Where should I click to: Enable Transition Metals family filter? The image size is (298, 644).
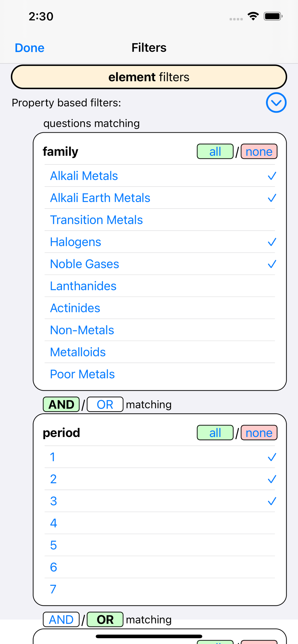pos(160,220)
